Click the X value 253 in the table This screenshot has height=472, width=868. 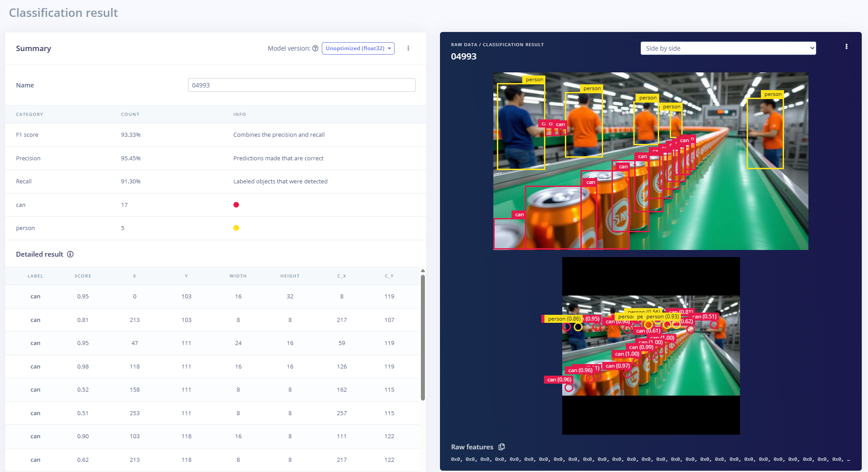coord(135,413)
